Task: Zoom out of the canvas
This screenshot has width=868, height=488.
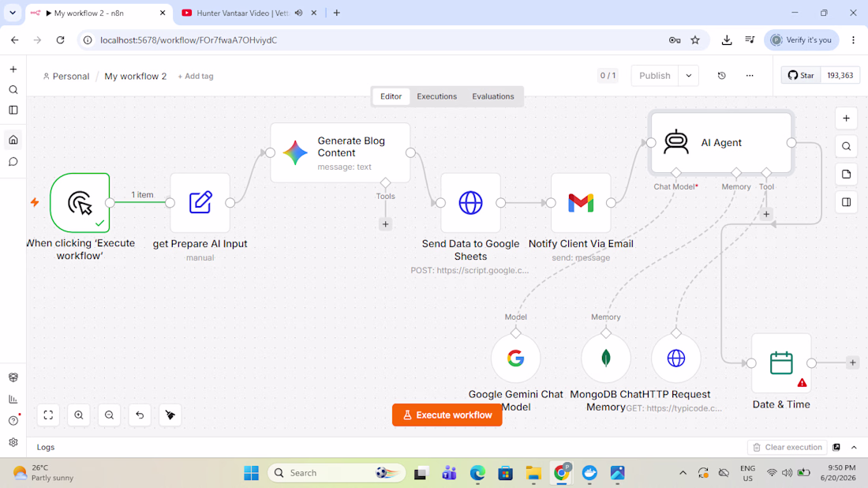Action: point(109,415)
